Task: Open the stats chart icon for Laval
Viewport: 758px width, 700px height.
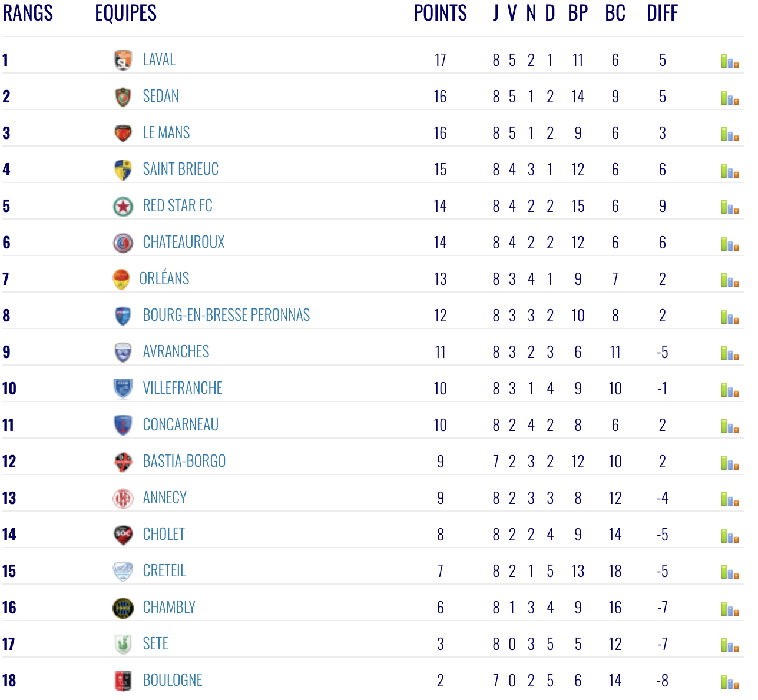Action: tap(729, 61)
